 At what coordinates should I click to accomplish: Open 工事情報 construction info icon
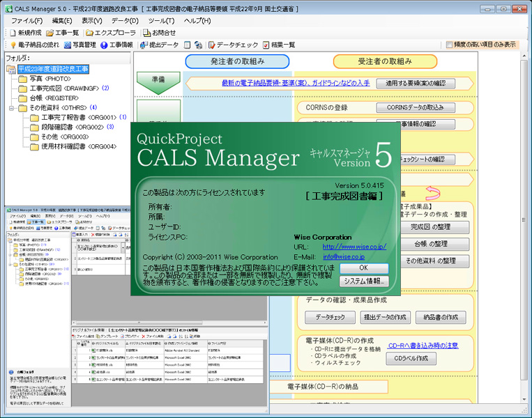point(104,45)
